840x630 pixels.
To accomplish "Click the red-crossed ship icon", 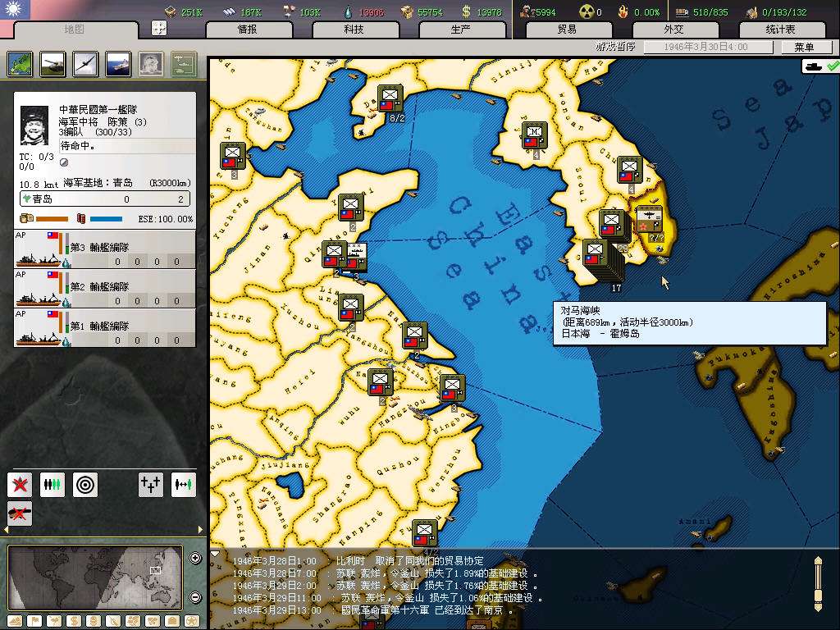I will [20, 514].
